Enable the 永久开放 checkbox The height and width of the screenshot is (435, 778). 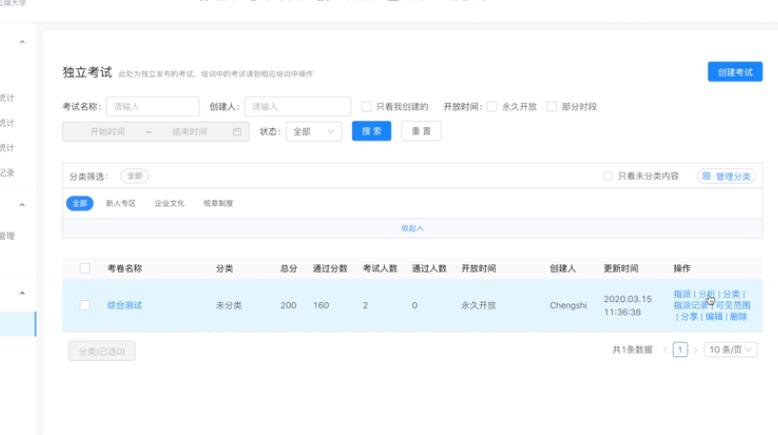tap(492, 107)
